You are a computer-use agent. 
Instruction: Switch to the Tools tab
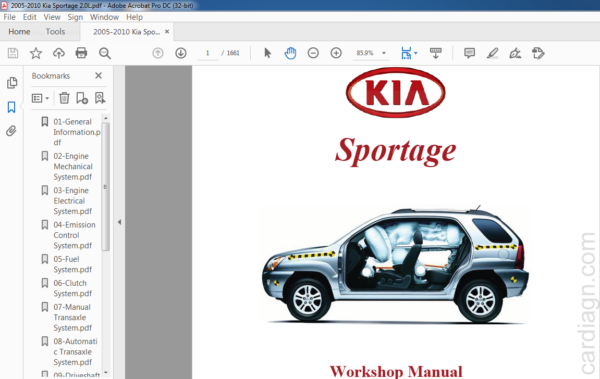[55, 32]
